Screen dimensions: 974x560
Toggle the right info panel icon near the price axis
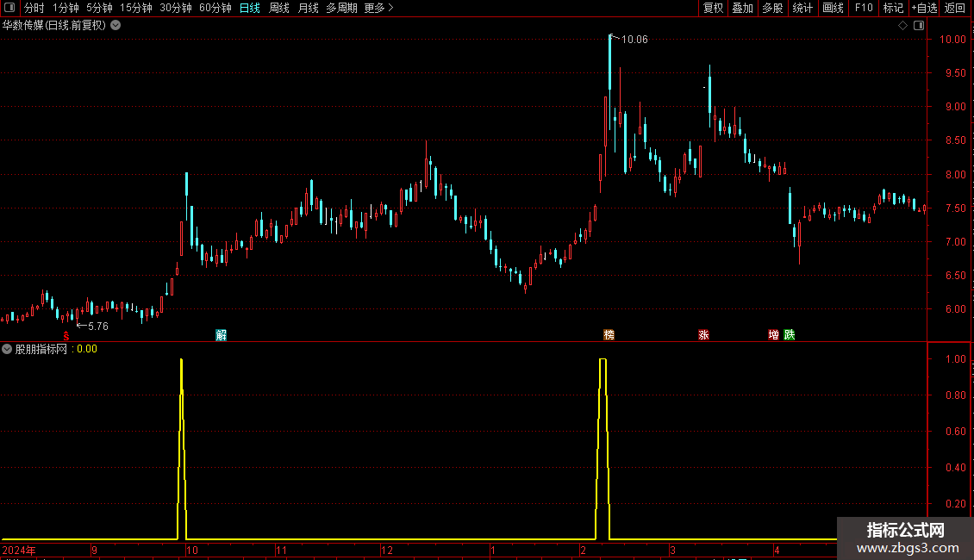919,26
